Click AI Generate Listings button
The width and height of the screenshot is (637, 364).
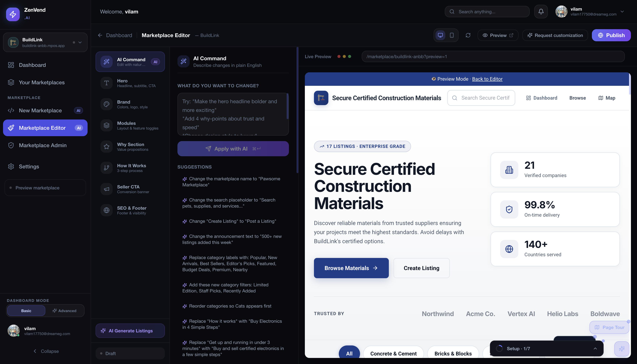pos(130,330)
